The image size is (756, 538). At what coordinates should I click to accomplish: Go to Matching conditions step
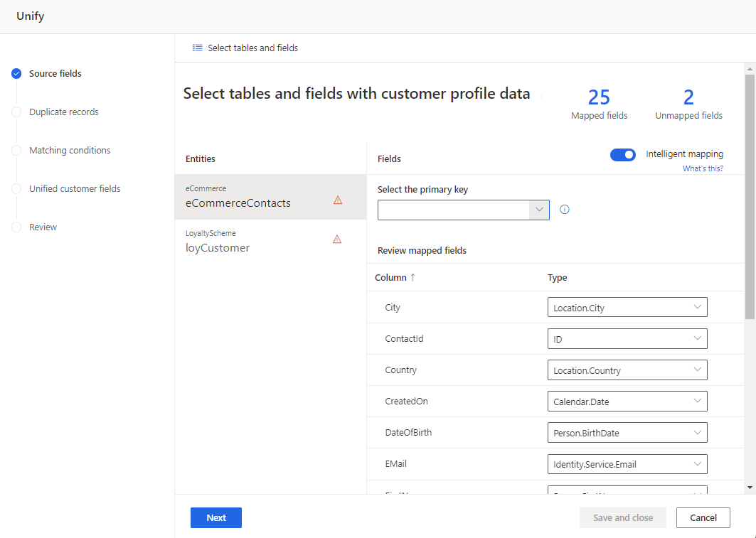click(x=70, y=150)
